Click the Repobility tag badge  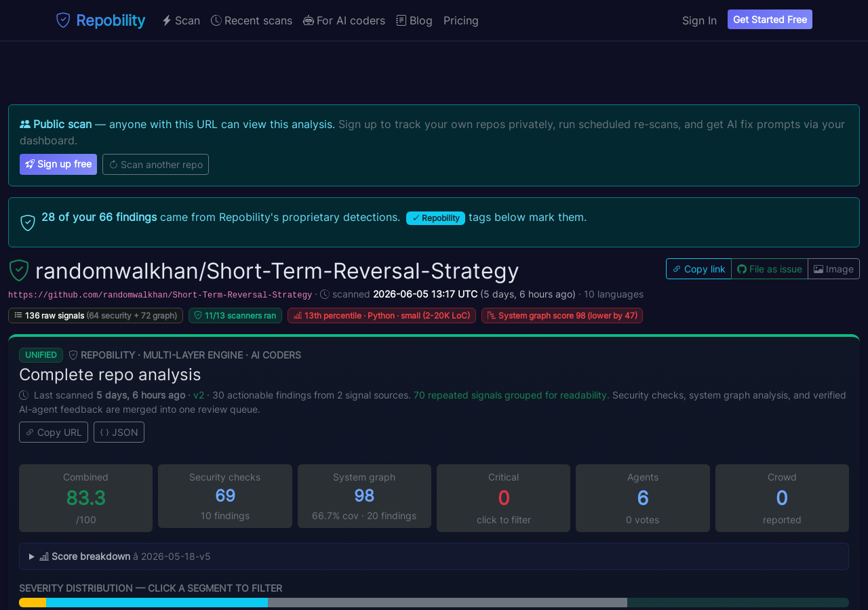(435, 218)
